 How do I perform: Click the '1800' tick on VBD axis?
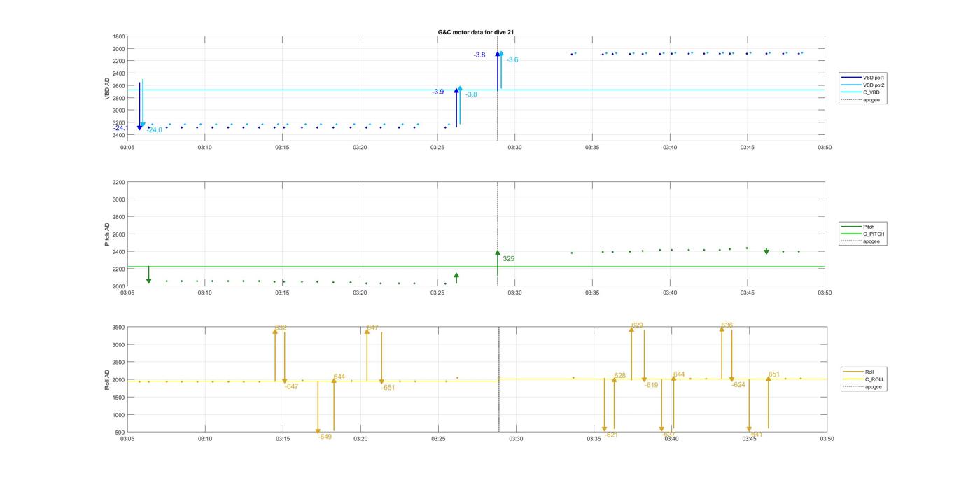tap(119, 36)
